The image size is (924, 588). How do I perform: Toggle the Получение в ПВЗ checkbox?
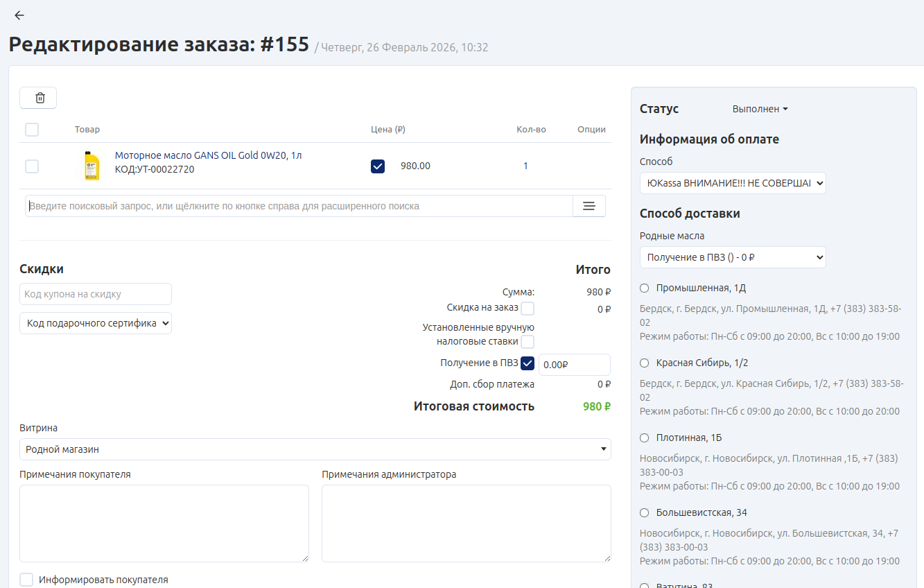tap(528, 363)
